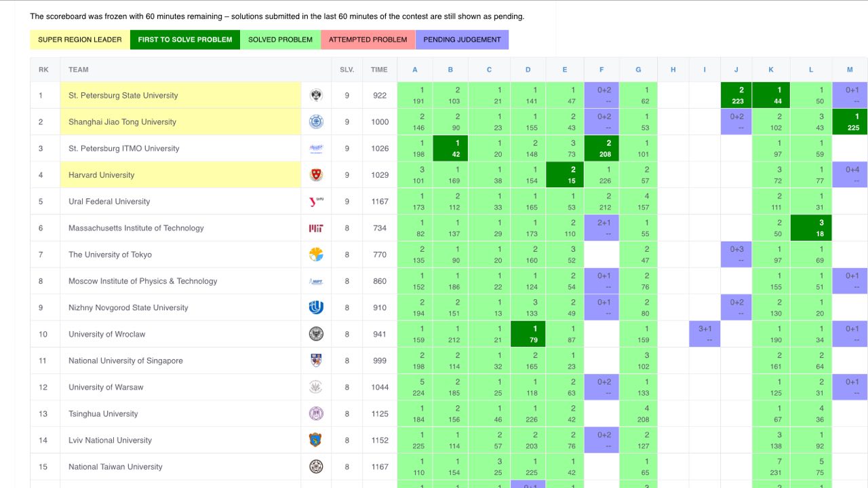Click team name Ural Federal University
The image size is (868, 488).
[109, 202]
